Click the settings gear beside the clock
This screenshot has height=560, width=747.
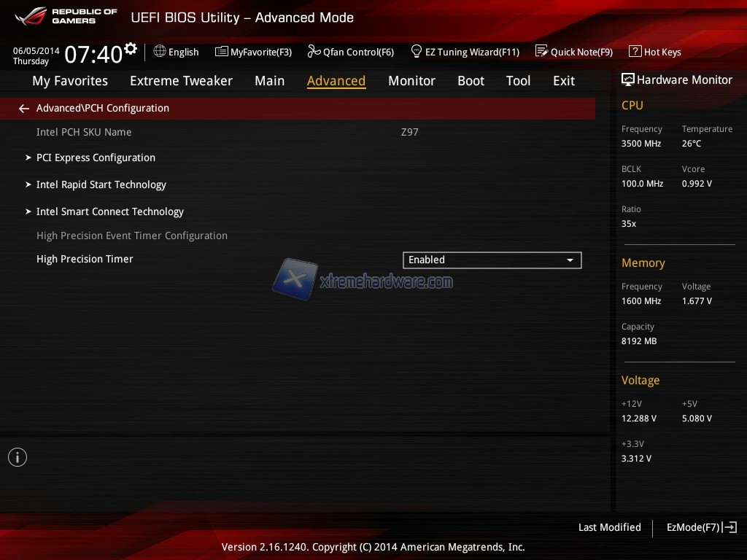tap(131, 49)
